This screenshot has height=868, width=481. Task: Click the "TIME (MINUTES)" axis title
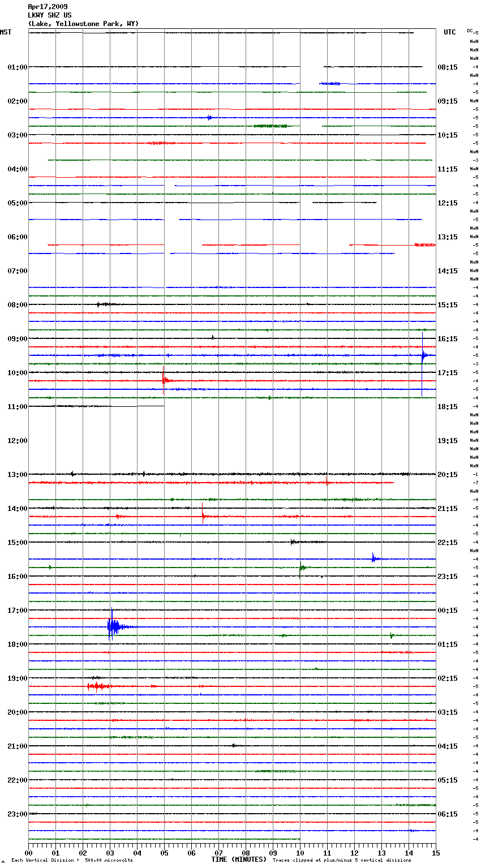coord(239,860)
